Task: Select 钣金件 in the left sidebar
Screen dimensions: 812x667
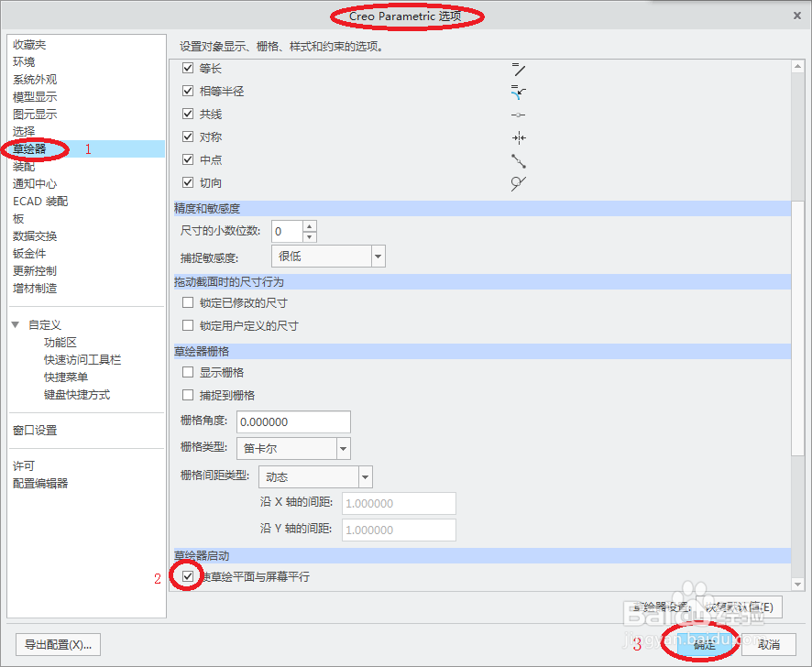Action: coord(28,253)
